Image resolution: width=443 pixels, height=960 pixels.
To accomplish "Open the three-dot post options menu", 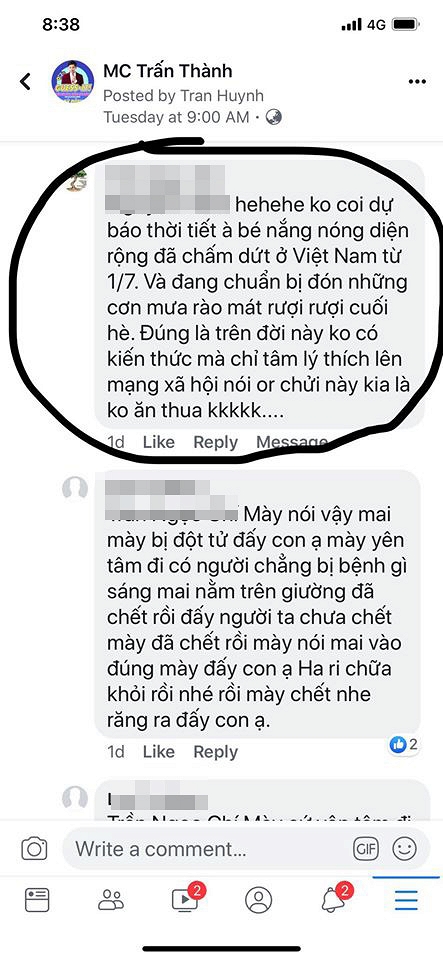I will [417, 81].
